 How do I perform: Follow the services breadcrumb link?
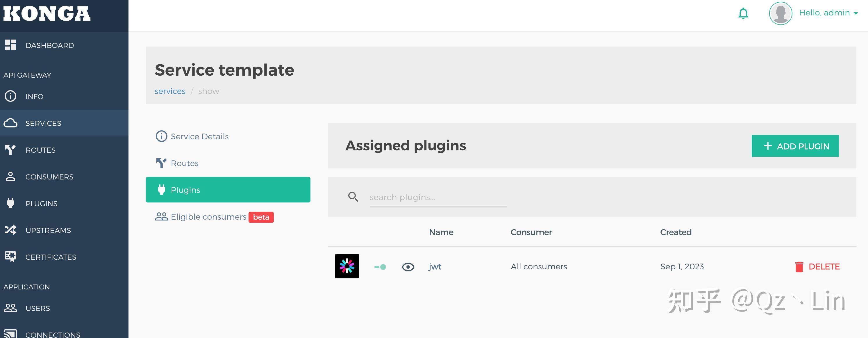point(170,91)
